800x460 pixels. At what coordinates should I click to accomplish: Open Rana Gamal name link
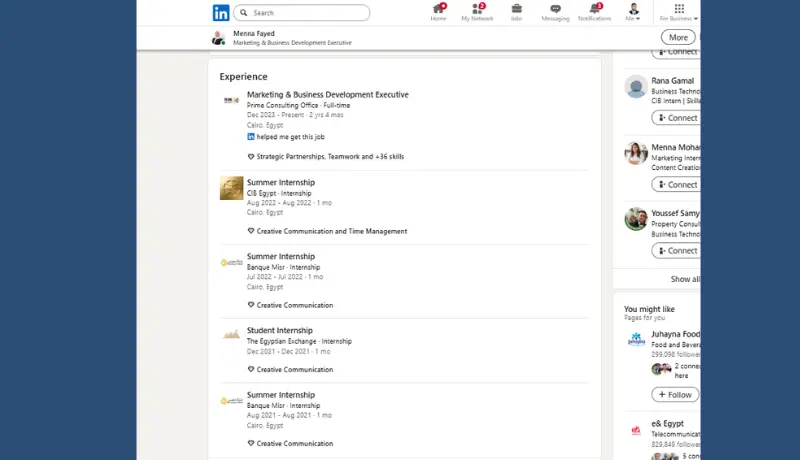(672, 81)
